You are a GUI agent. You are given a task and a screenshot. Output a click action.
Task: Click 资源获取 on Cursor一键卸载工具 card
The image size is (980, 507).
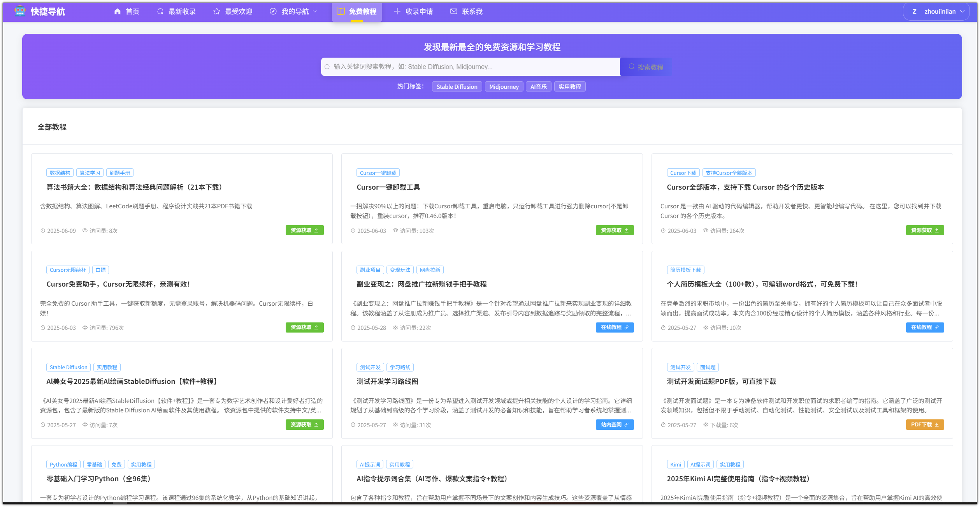pos(615,231)
